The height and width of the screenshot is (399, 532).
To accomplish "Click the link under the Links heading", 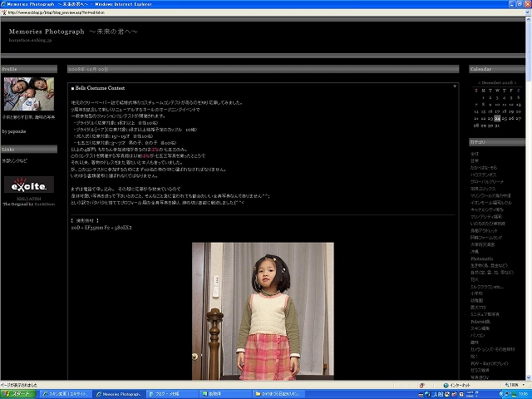I will (15, 160).
